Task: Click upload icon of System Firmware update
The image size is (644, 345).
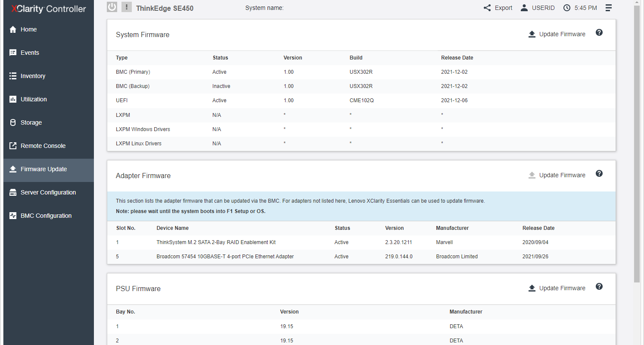Action: point(532,34)
